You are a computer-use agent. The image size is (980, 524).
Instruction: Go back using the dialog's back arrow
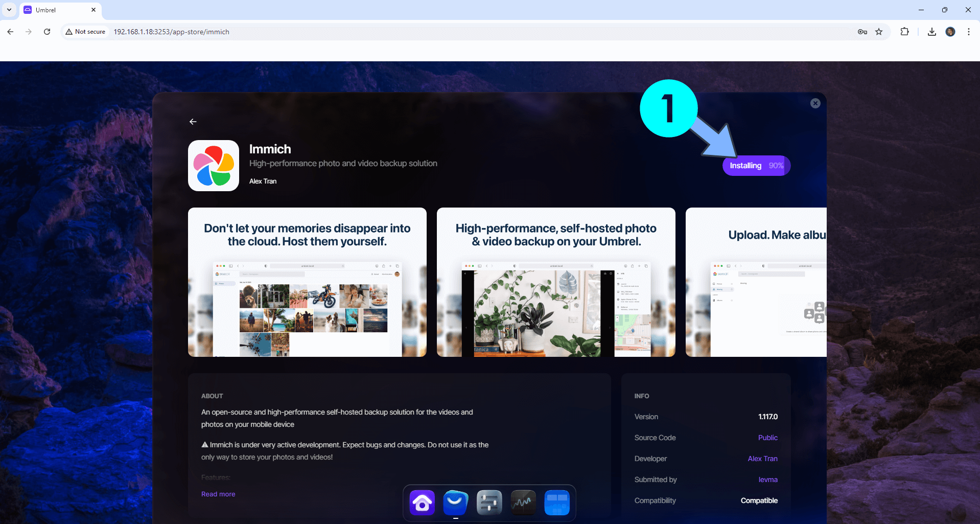click(193, 122)
